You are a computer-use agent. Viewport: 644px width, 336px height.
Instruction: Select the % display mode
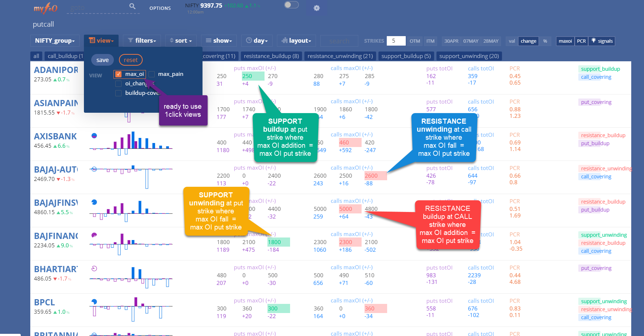[545, 41]
